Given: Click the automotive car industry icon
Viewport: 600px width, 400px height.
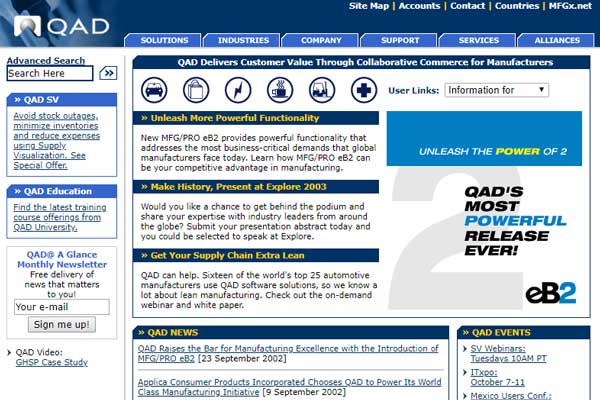Looking at the screenshot, I should (154, 90).
